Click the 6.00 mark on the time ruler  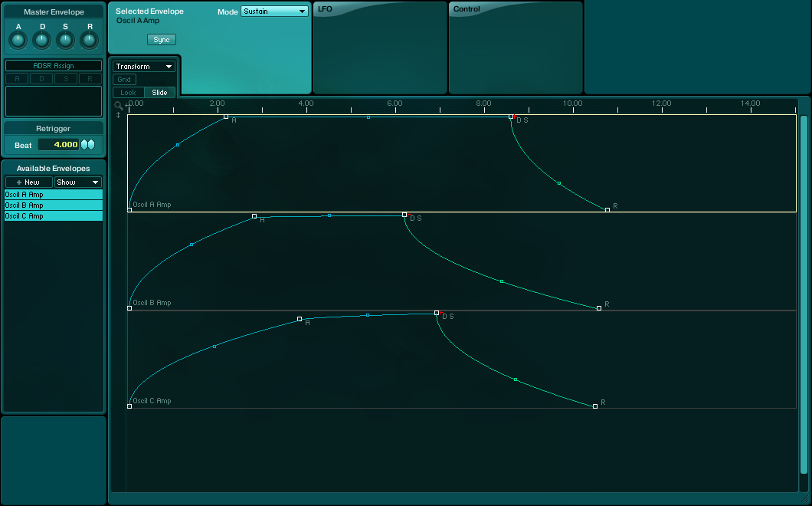tap(395, 103)
